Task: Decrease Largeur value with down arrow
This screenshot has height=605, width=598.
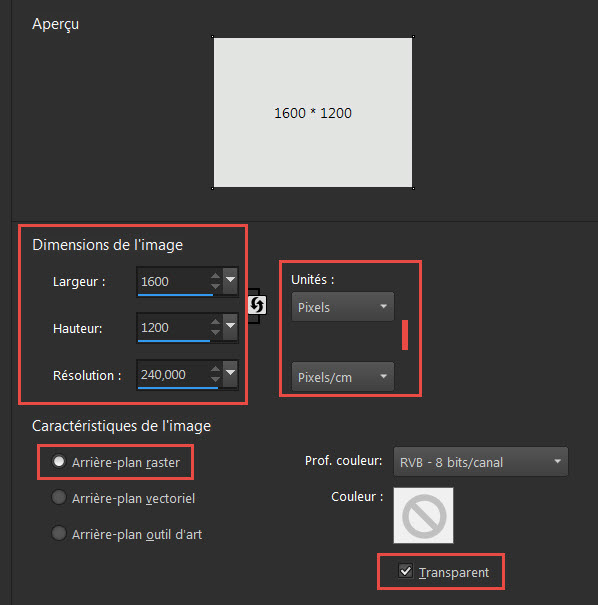Action: [215, 286]
